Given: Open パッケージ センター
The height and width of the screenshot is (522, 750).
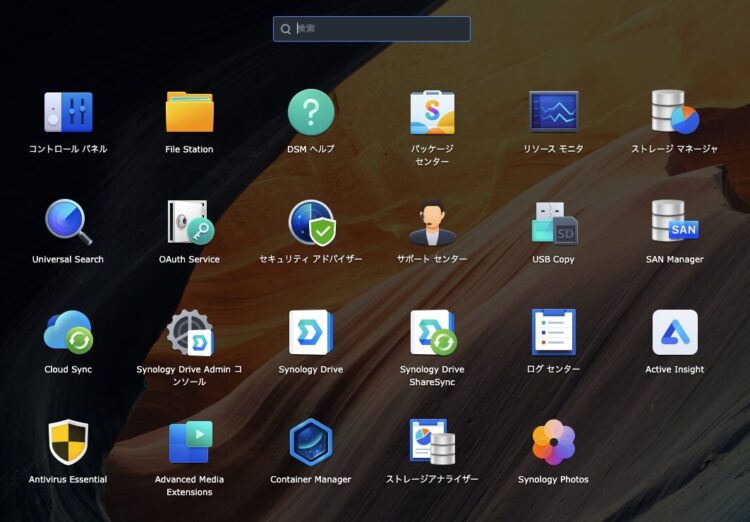Looking at the screenshot, I should click(432, 112).
